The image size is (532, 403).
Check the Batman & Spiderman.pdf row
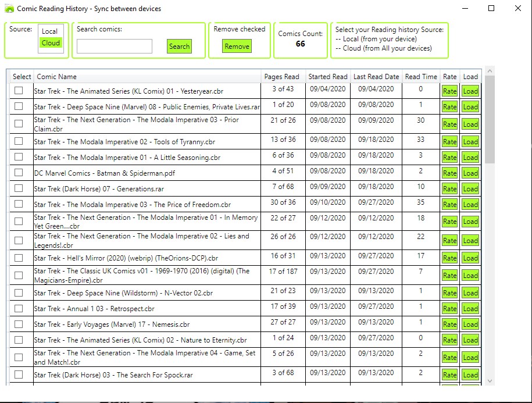19,172
